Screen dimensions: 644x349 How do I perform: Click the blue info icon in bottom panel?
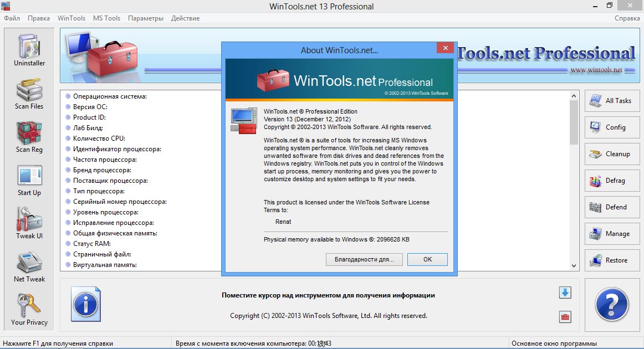pyautogui.click(x=86, y=305)
